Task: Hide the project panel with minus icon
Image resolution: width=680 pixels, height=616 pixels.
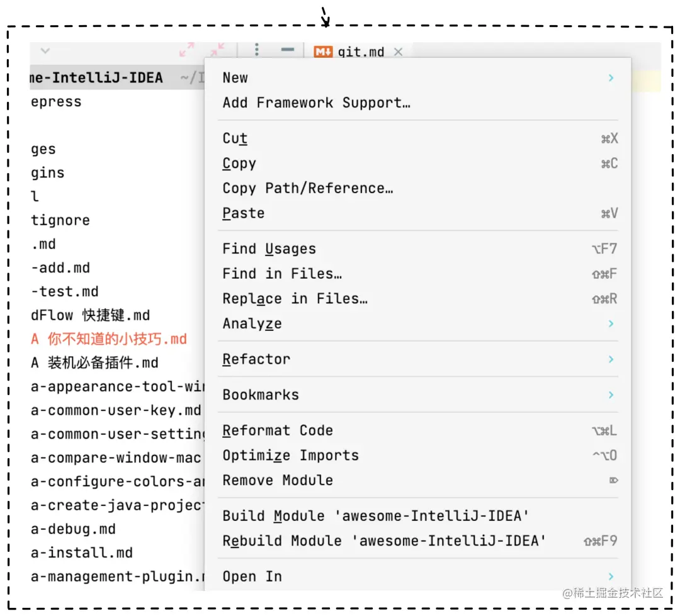Action: pos(288,50)
